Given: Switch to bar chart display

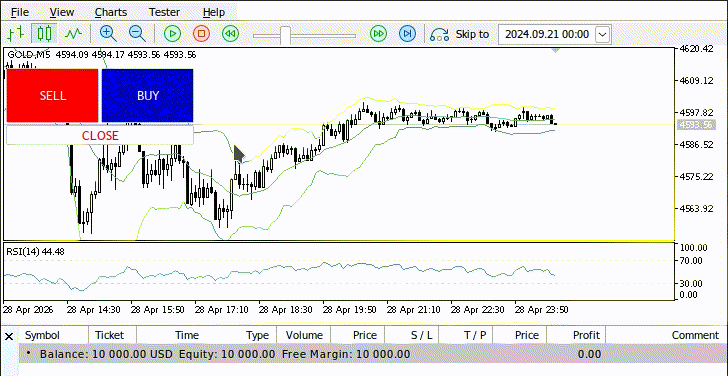Looking at the screenshot, I should (x=16, y=33).
